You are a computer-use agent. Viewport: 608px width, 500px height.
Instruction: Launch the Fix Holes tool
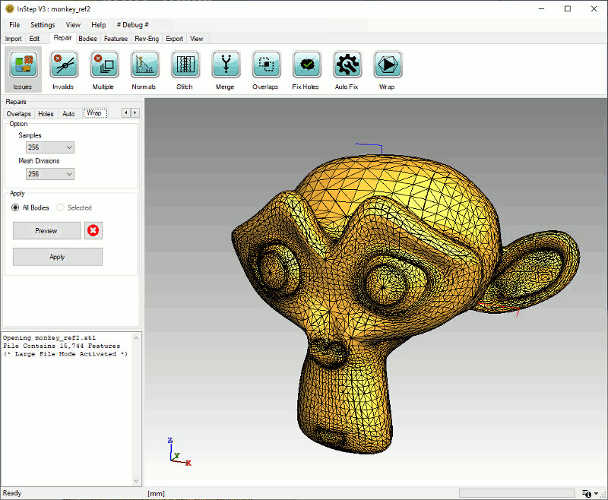click(x=306, y=66)
